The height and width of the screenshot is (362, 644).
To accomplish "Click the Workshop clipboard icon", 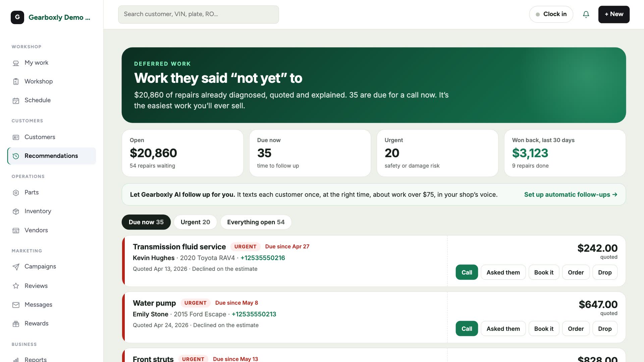I will (x=16, y=81).
